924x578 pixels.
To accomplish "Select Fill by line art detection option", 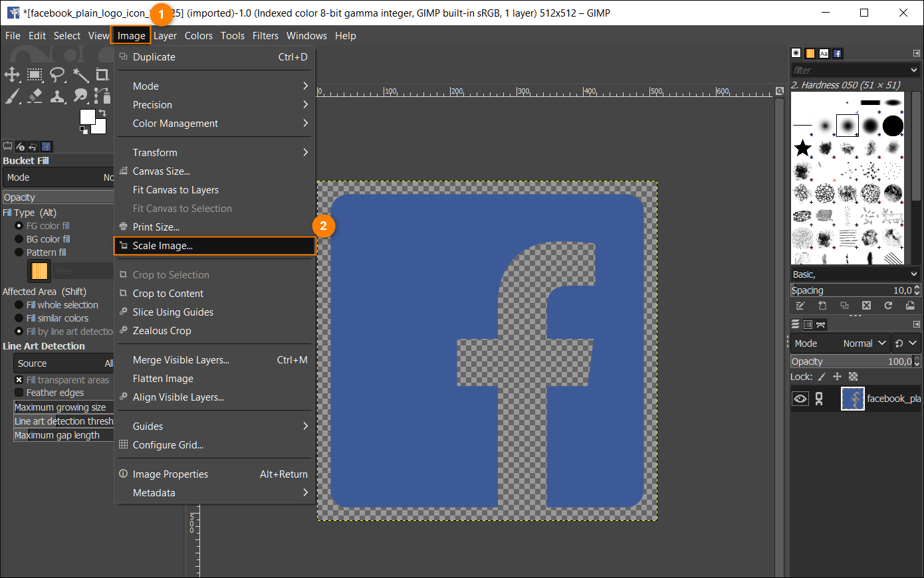I will [19, 332].
